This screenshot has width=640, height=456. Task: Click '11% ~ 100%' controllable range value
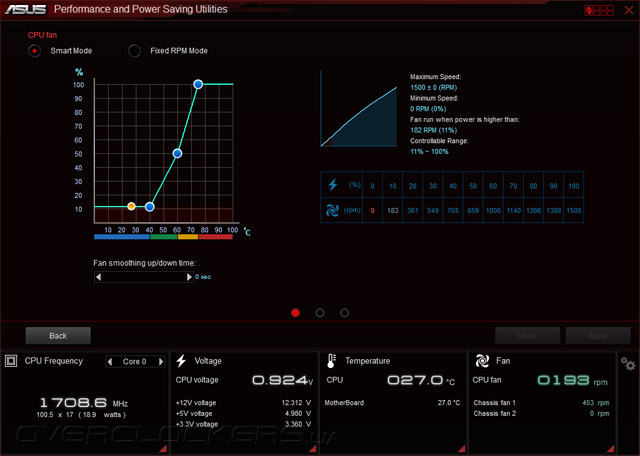pyautogui.click(x=429, y=151)
